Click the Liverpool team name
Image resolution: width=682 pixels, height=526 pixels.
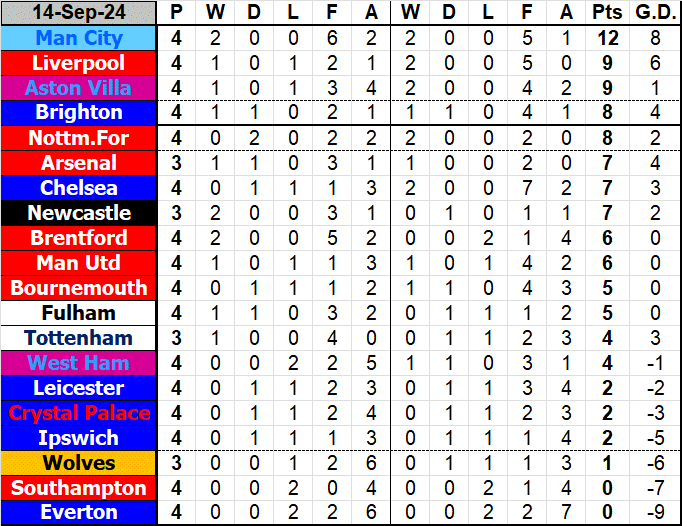coord(79,63)
